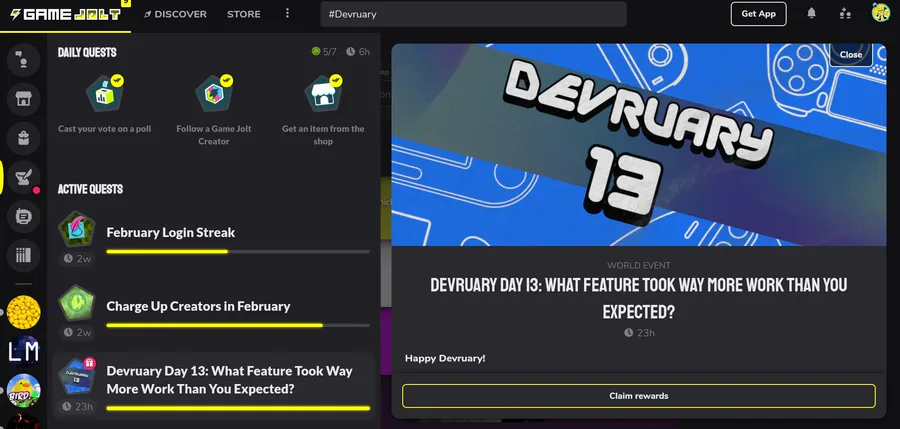Click the daily quests 6h timer
This screenshot has height=429, width=900.
(x=358, y=52)
